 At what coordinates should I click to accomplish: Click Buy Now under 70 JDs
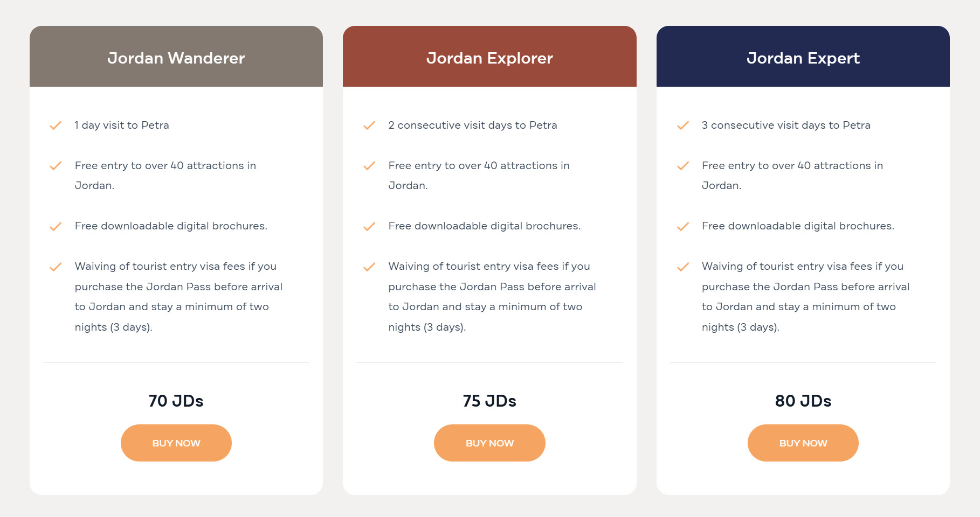(176, 443)
